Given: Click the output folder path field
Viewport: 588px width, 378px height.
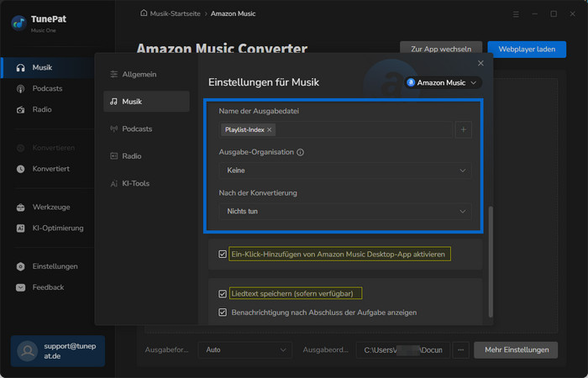Looking at the screenshot, I should [x=402, y=350].
